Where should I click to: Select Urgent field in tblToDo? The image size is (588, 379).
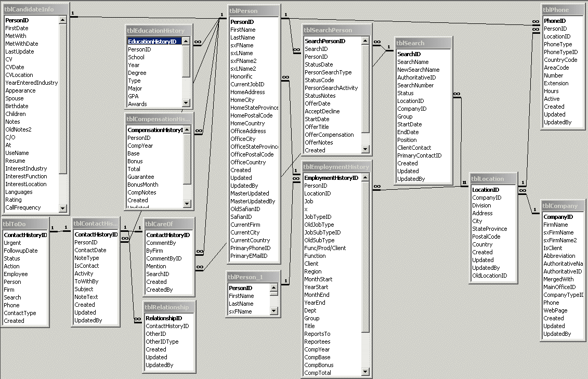pos(12,243)
